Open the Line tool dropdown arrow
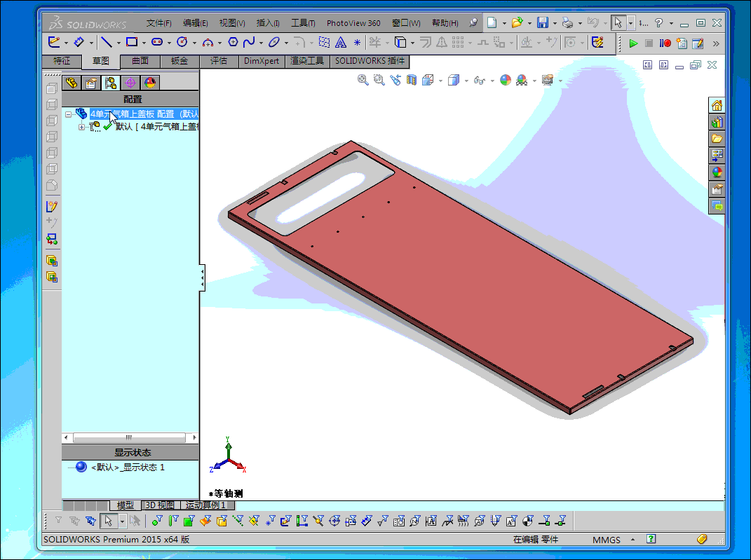 click(x=119, y=43)
